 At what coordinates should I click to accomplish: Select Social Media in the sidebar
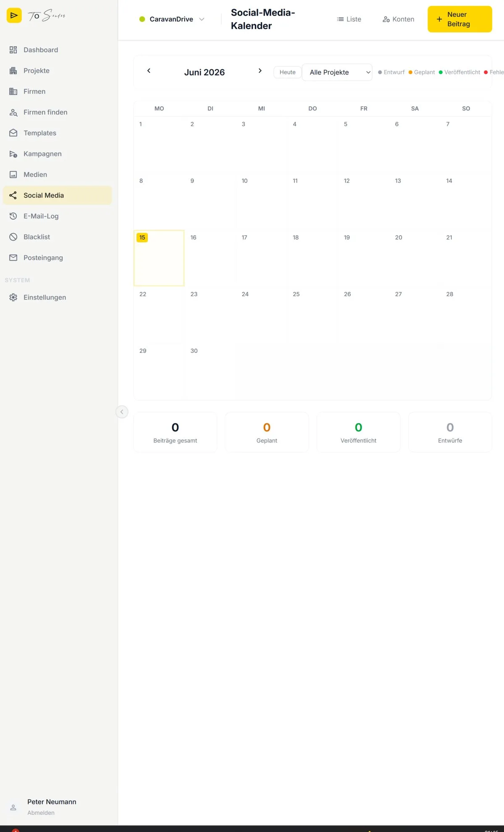tap(58, 195)
